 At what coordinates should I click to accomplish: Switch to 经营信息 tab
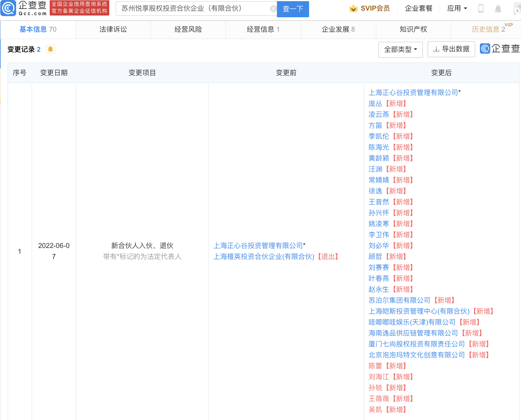pyautogui.click(x=263, y=29)
